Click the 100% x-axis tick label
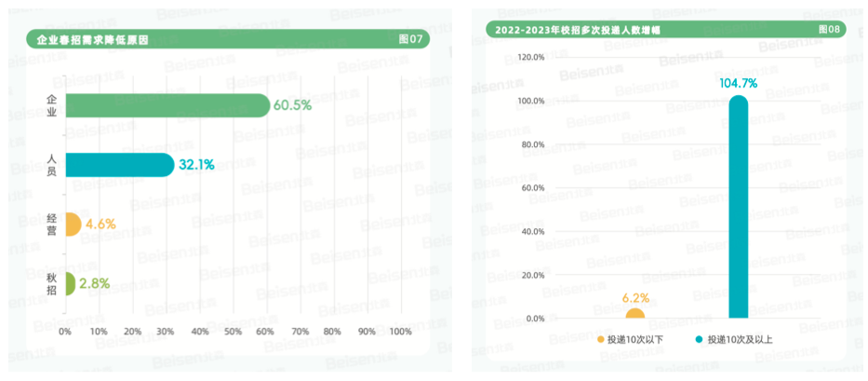 point(401,332)
